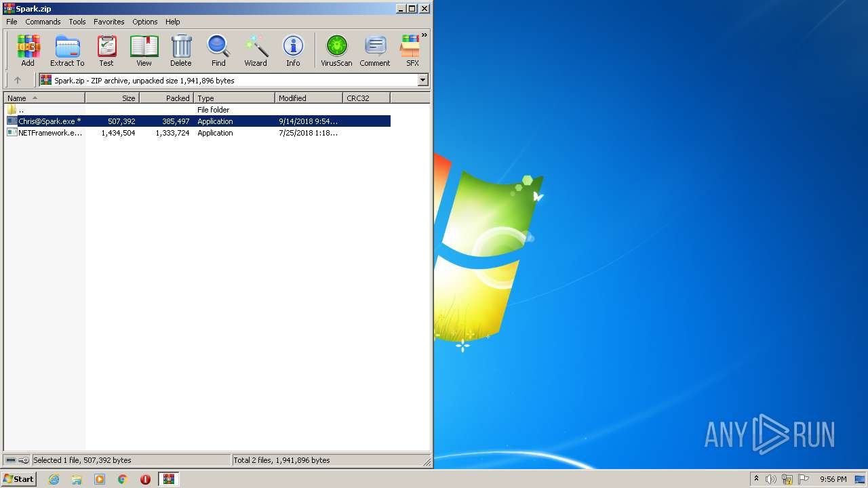This screenshot has height=488, width=868.
Task: Click the volume speaker tray icon
Action: coord(771,479)
